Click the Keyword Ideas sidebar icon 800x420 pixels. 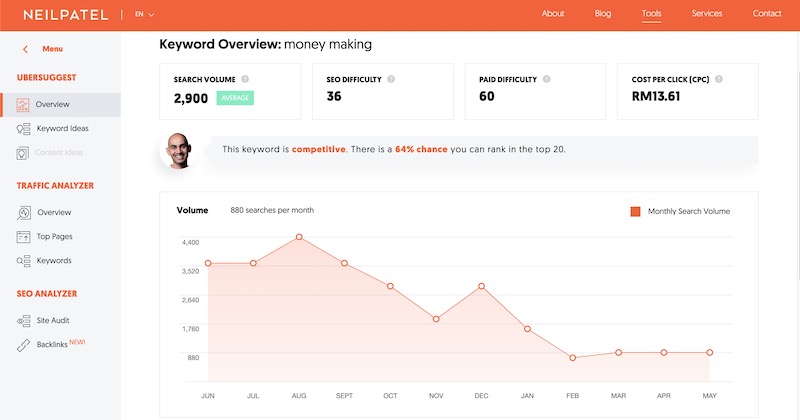click(23, 129)
